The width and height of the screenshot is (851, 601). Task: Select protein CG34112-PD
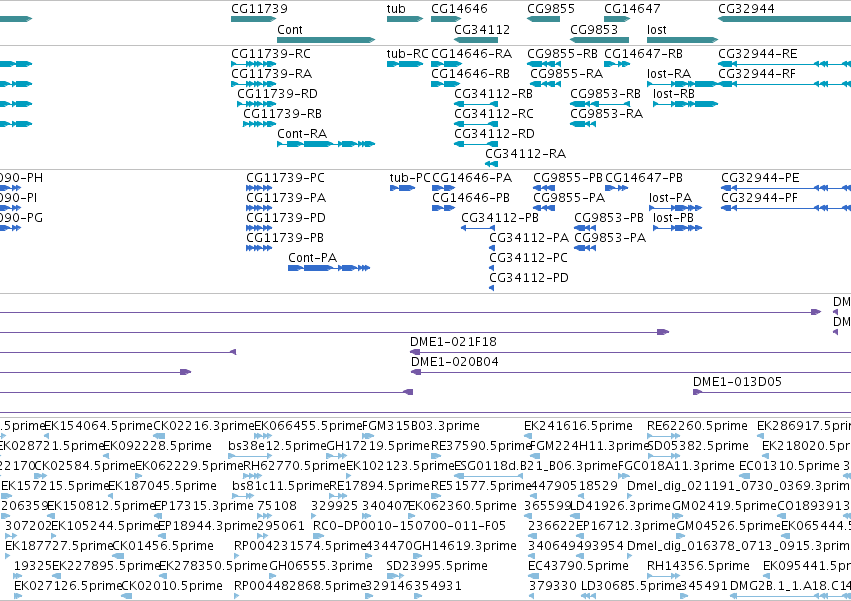coord(492,288)
